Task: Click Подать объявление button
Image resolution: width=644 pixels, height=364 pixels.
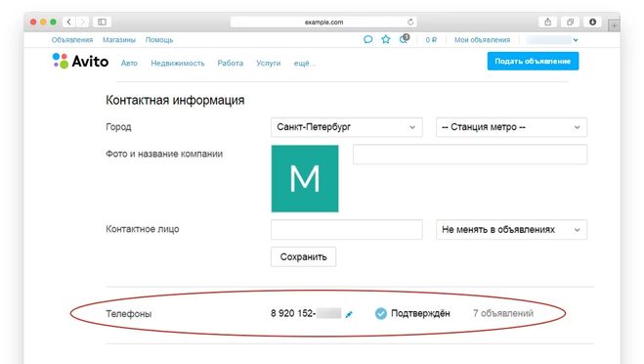Action: coord(533,61)
